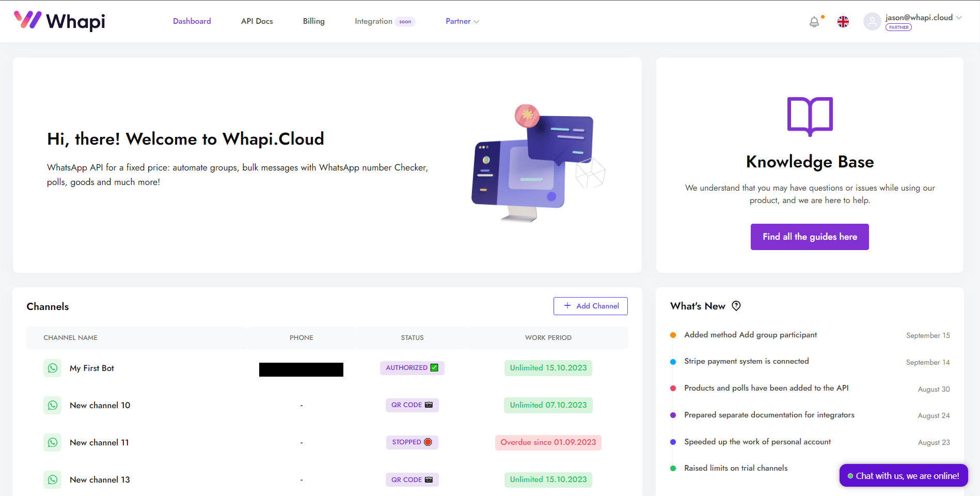Open New channel 13
The height and width of the screenshot is (496, 980).
100,479
